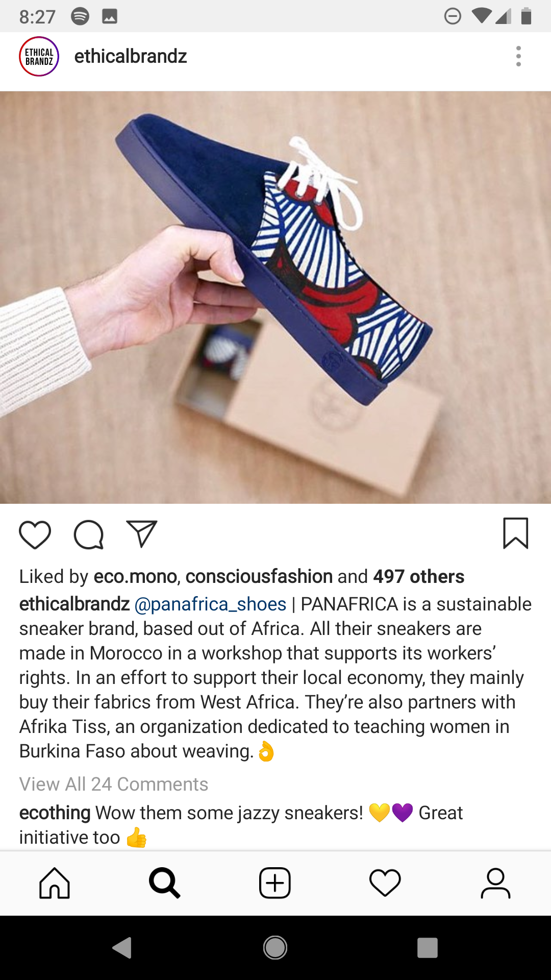Open your Profile tab
This screenshot has width=551, height=980.
[x=495, y=883]
